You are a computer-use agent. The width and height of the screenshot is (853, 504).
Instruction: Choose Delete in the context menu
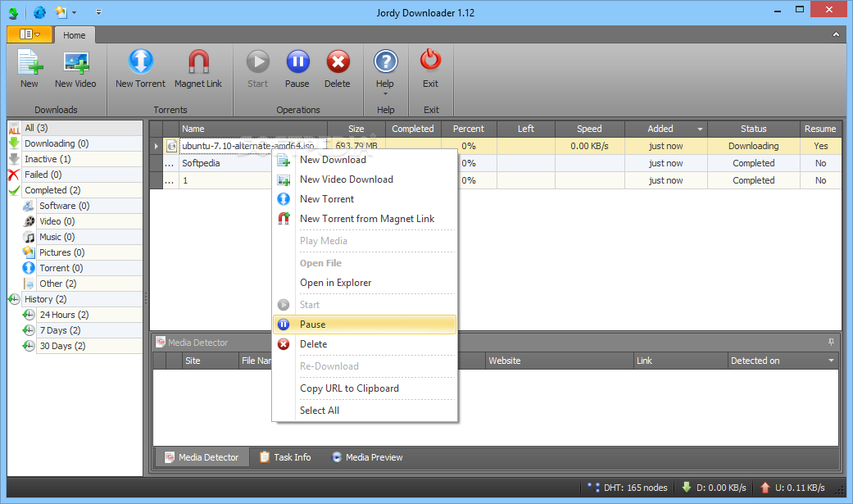365,344
